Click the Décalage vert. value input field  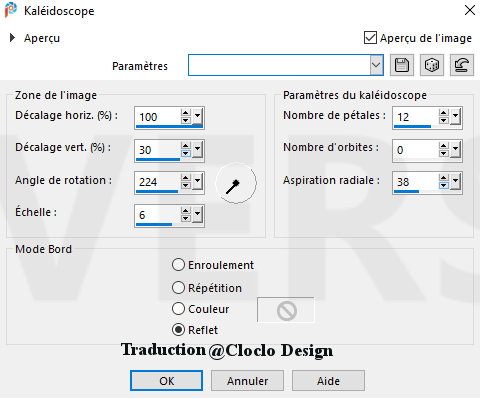(x=158, y=150)
